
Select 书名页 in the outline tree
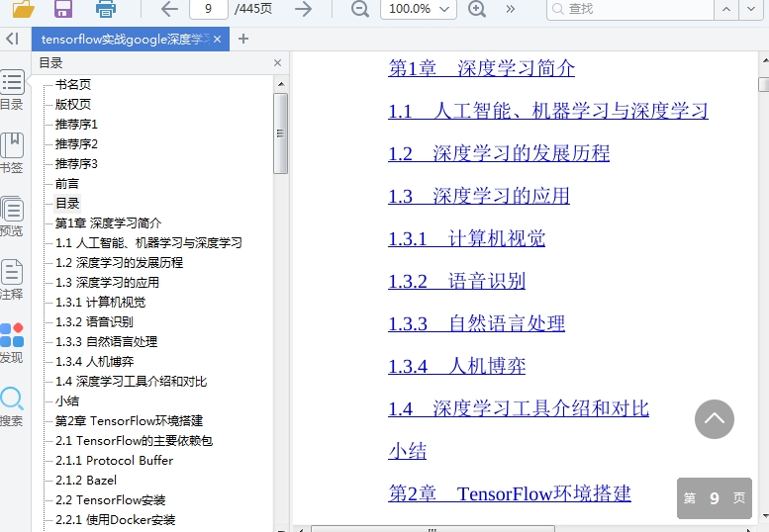pos(73,85)
